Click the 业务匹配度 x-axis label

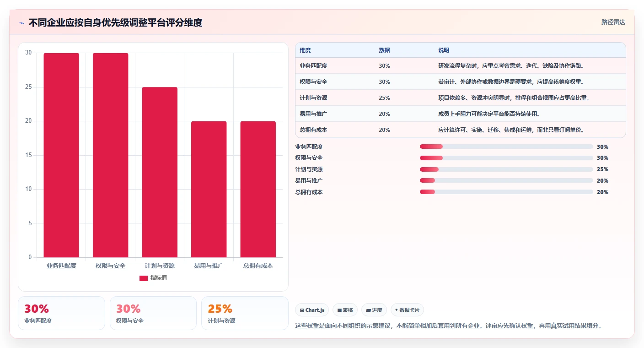click(61, 266)
